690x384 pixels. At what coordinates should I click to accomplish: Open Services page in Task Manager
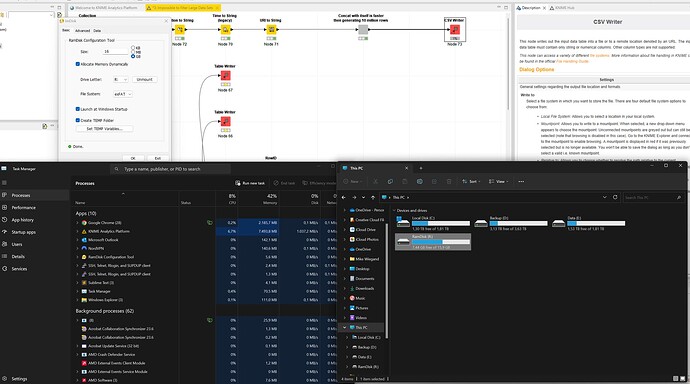(x=19, y=269)
